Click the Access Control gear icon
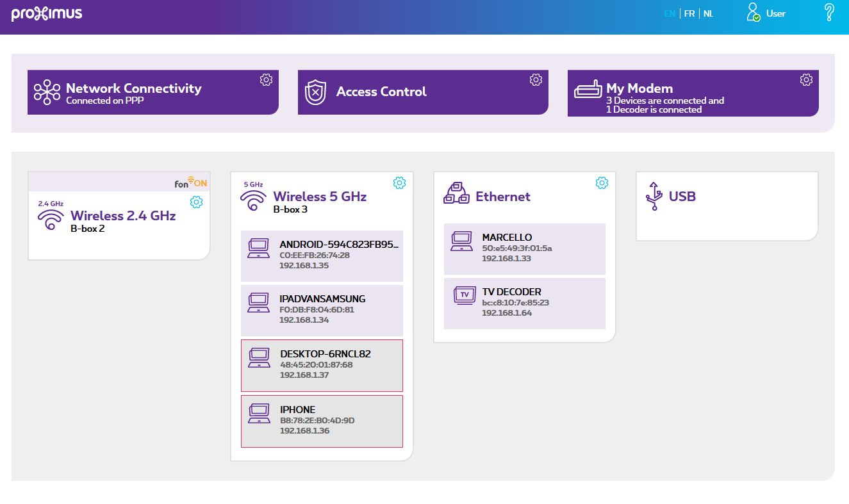 [536, 79]
